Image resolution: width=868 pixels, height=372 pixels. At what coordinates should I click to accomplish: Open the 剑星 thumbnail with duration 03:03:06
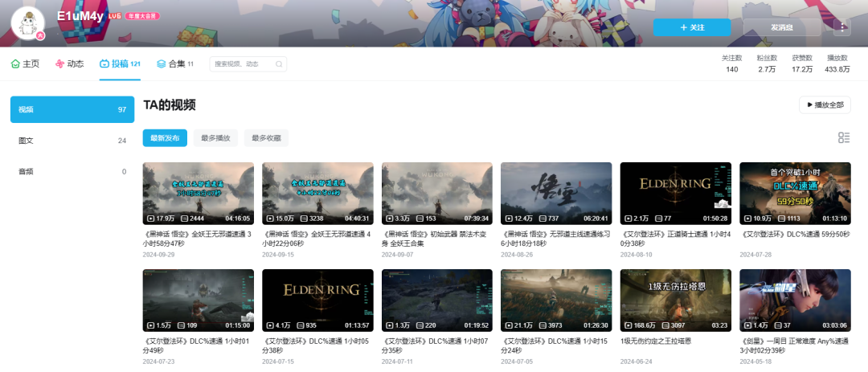click(795, 300)
